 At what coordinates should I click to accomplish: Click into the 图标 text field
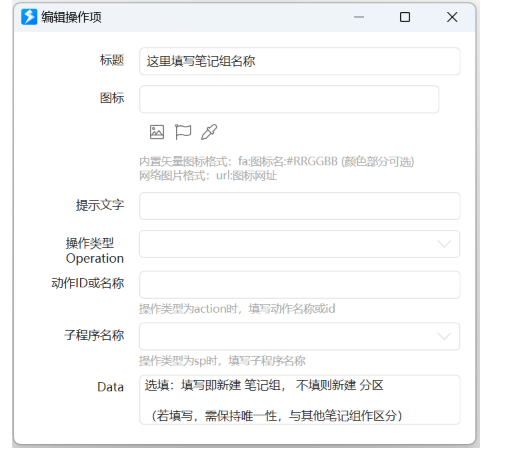point(289,99)
